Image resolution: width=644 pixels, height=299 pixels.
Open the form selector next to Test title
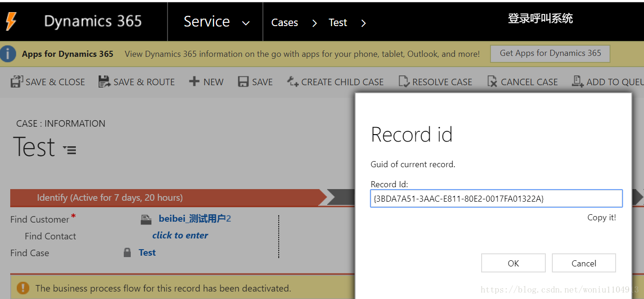[x=69, y=149]
